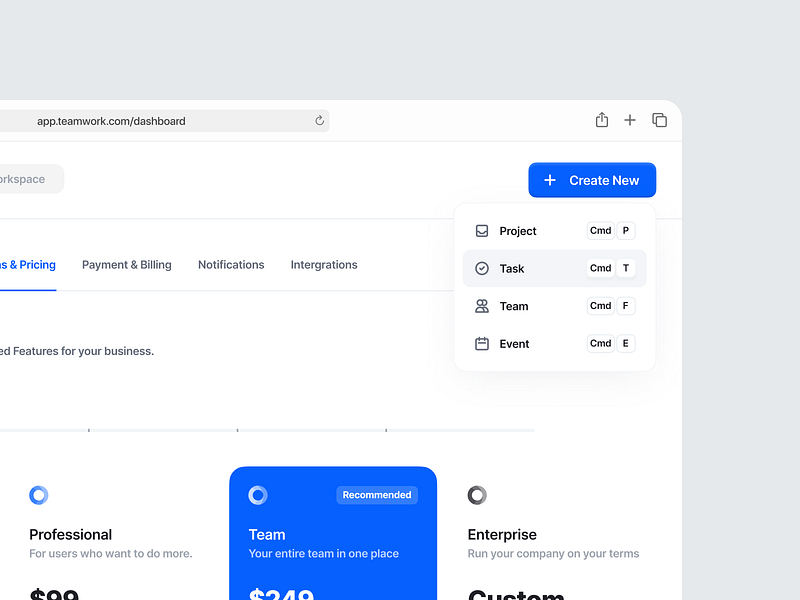Click 'Run your company on your terms' text
800x600 pixels.
(553, 554)
